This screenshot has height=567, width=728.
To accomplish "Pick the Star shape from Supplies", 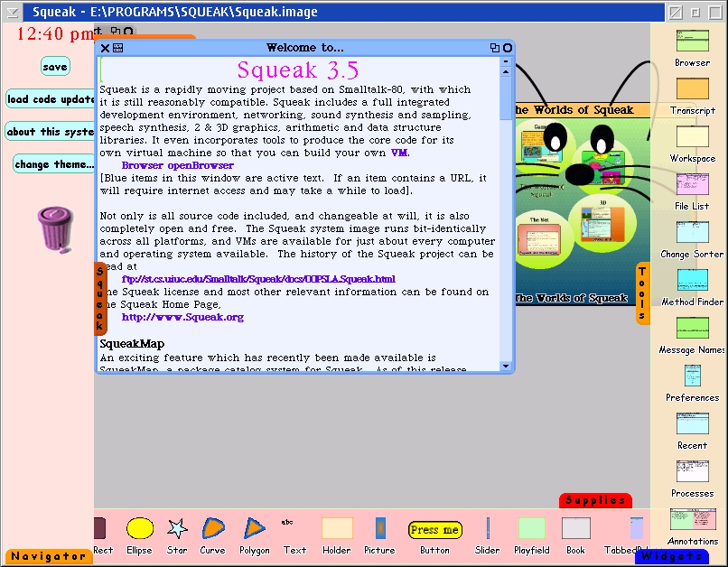I will tap(177, 528).
